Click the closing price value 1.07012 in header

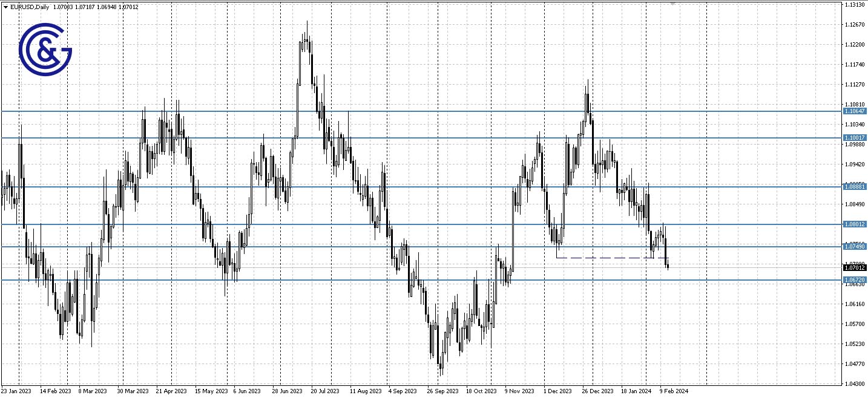click(128, 7)
